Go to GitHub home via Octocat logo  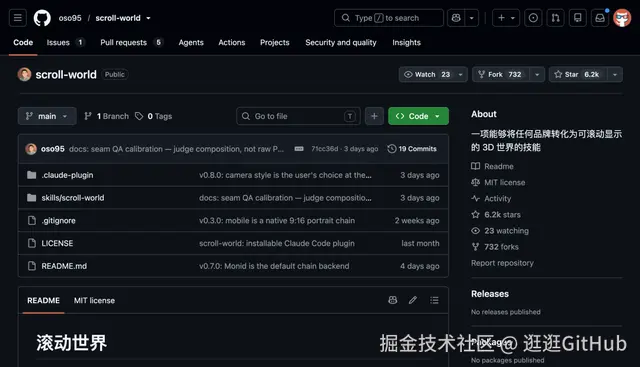pos(42,18)
